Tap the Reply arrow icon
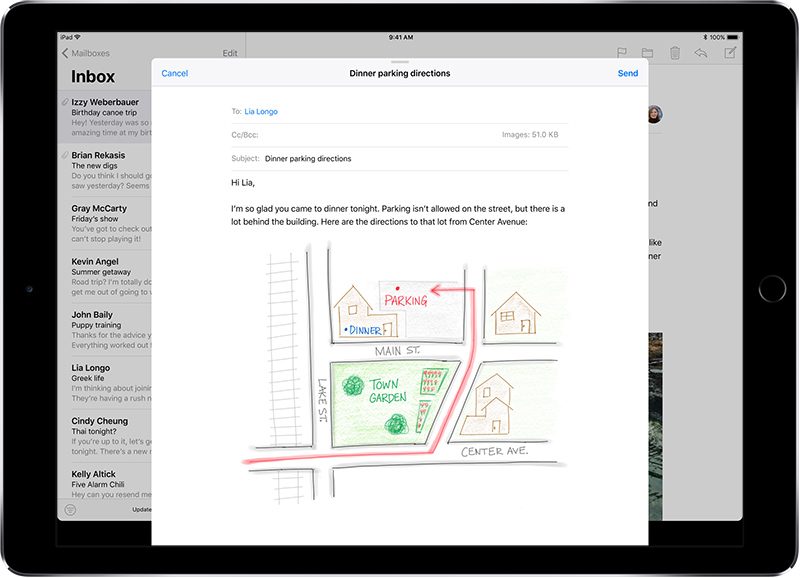The width and height of the screenshot is (800, 578). point(702,53)
